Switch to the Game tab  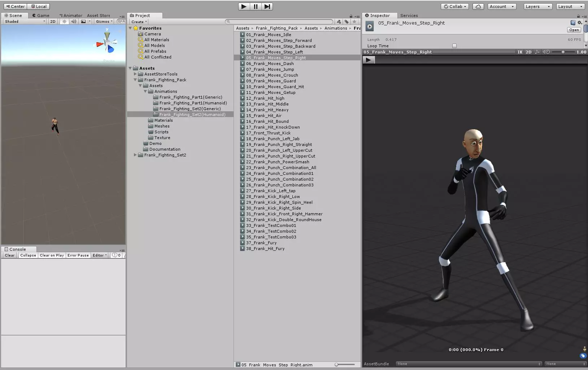coord(40,16)
